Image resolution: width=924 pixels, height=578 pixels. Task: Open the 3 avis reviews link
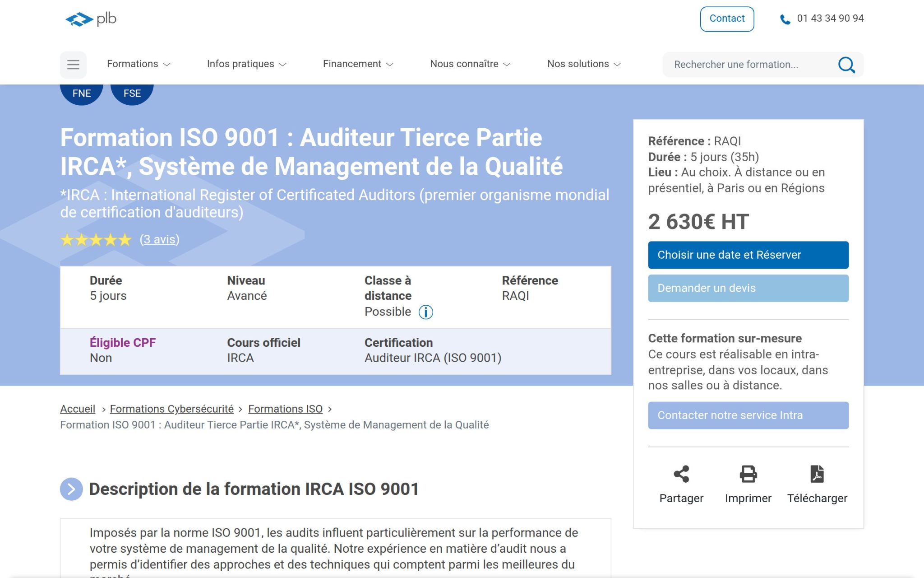point(159,239)
